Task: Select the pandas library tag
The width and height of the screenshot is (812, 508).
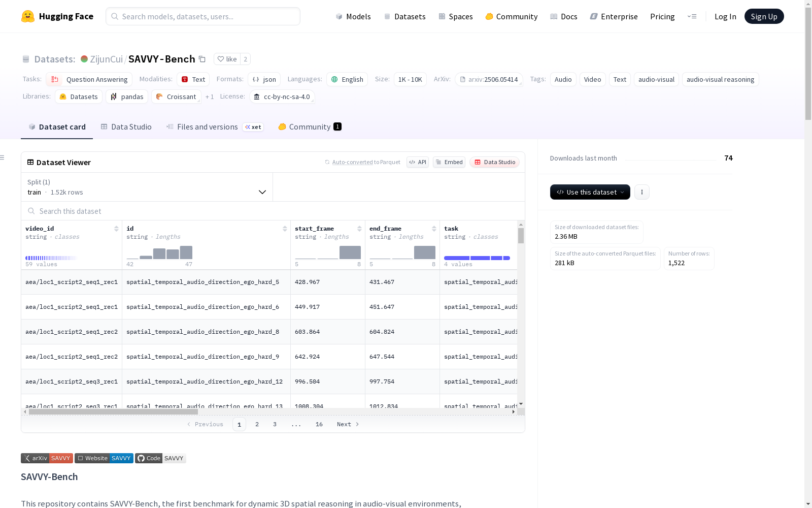Action: point(127,97)
